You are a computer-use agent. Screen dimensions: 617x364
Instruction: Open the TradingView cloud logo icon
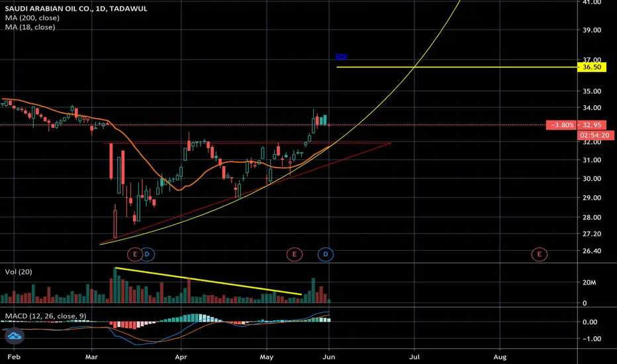coord(15,336)
